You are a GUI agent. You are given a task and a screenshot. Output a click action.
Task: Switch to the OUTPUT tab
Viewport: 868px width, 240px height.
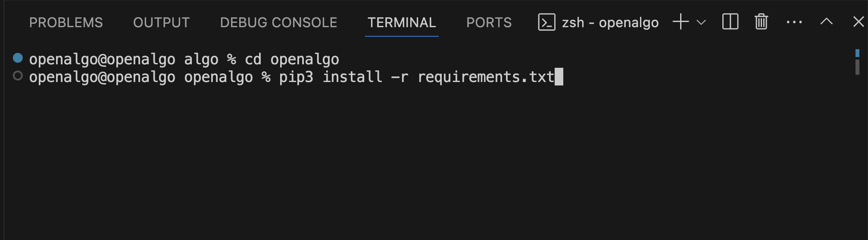click(161, 22)
